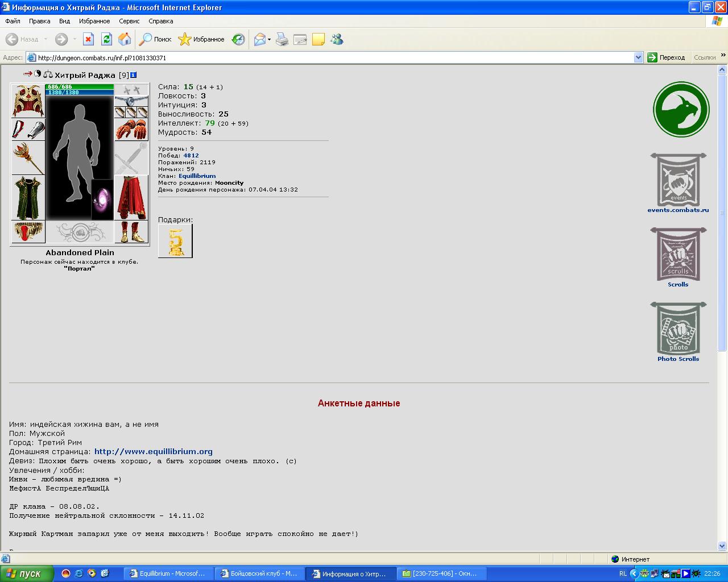This screenshot has height=582, width=728.
Task: Click the necklace item slot
Action: (131, 101)
